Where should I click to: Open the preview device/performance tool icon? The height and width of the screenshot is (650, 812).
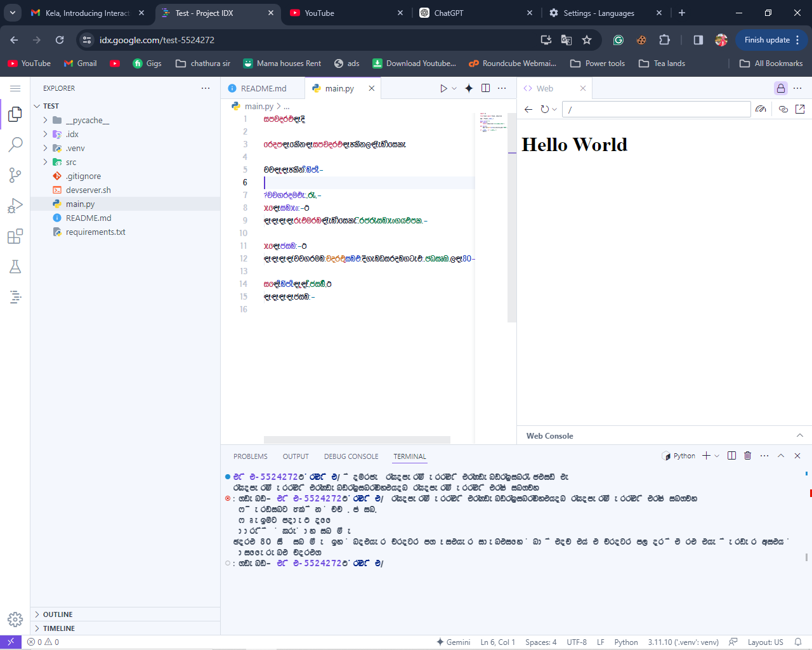click(761, 109)
